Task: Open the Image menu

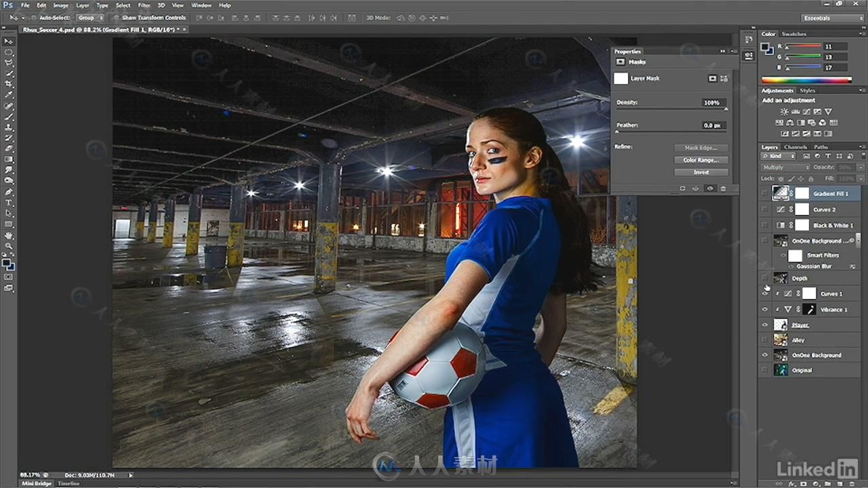Action: point(61,5)
